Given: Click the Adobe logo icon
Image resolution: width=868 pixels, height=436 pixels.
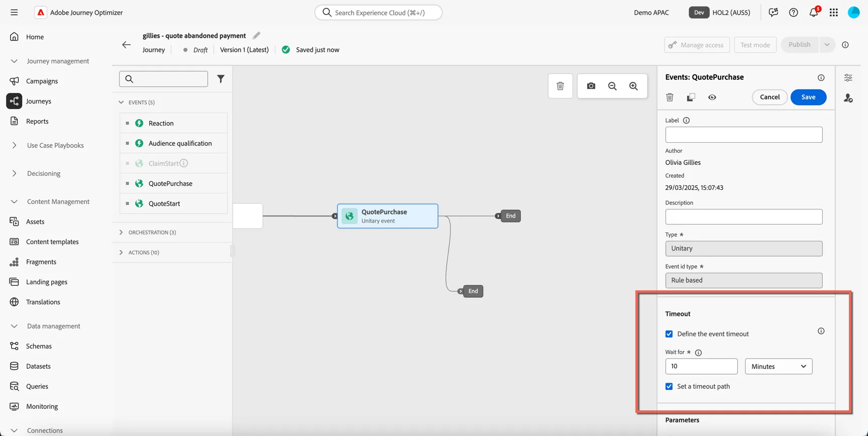Looking at the screenshot, I should coord(41,13).
